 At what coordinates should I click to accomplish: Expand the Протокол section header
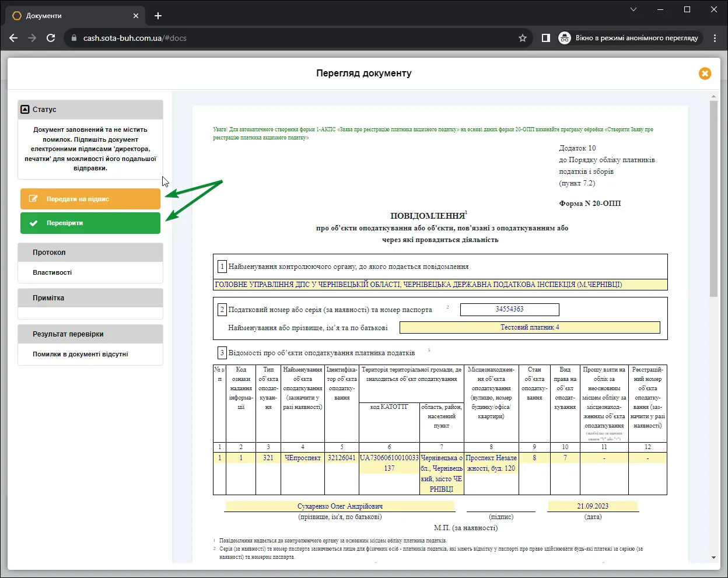[x=90, y=253]
